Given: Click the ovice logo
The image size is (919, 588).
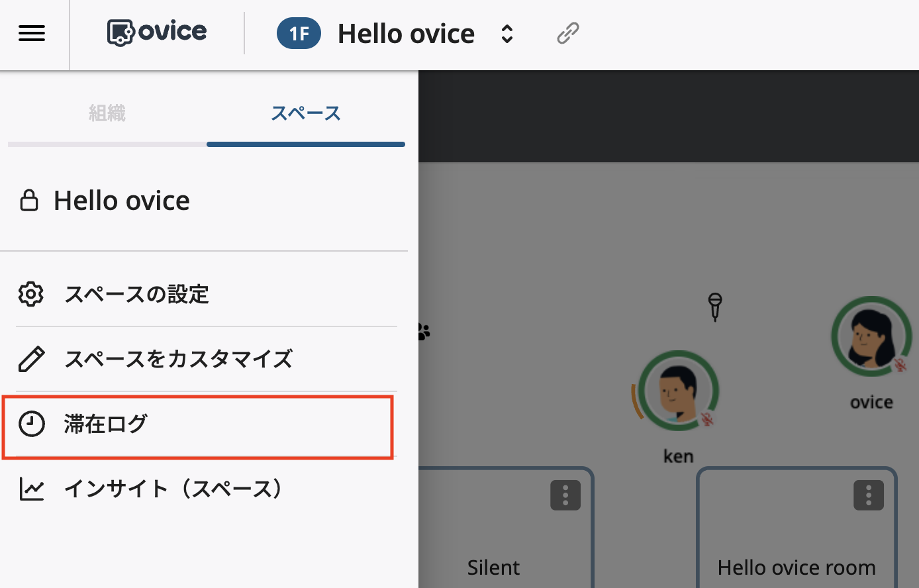Looking at the screenshot, I should pos(156,31).
